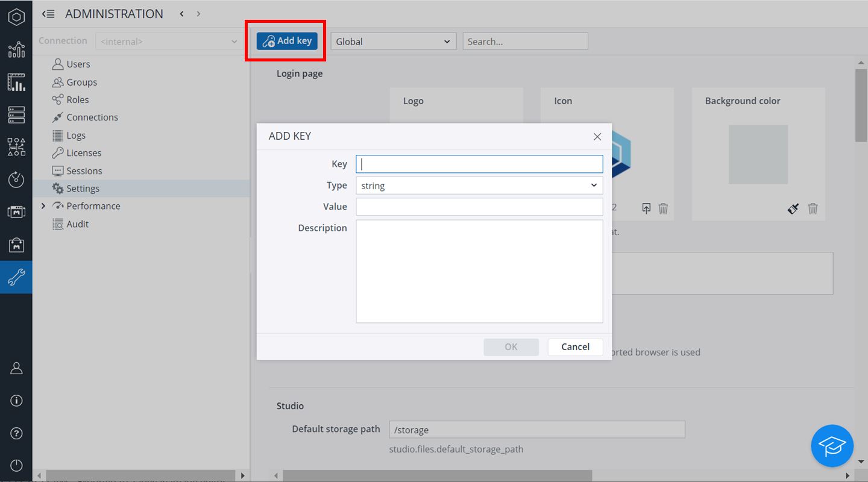Viewport: 868px width, 482px height.
Task: Click the Add key button
Action: click(287, 41)
